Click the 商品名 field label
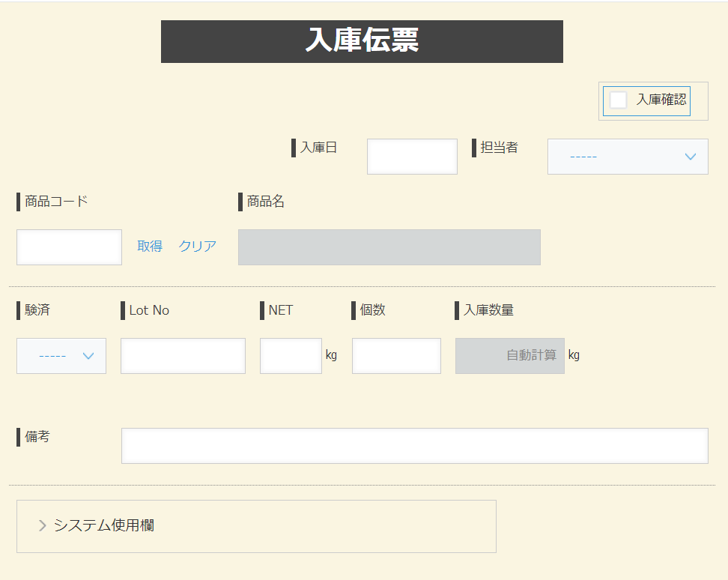The height and width of the screenshot is (580, 728). point(265,202)
